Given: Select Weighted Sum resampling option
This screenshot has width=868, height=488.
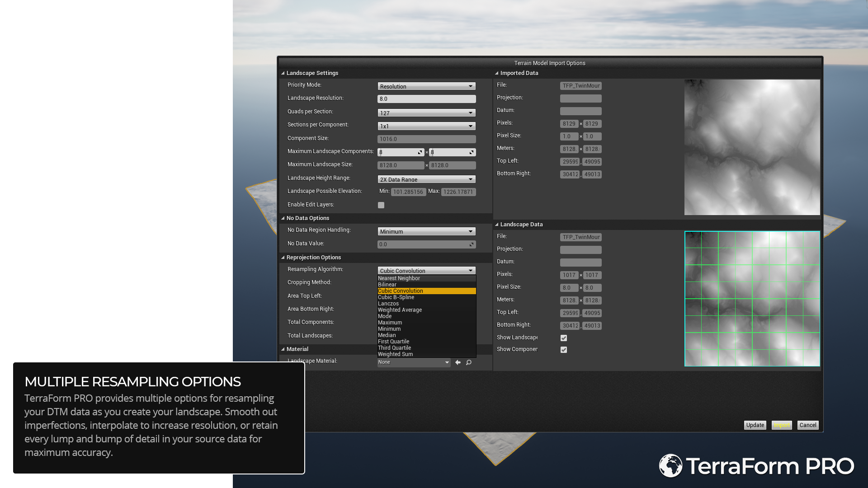Looking at the screenshot, I should [427, 354].
